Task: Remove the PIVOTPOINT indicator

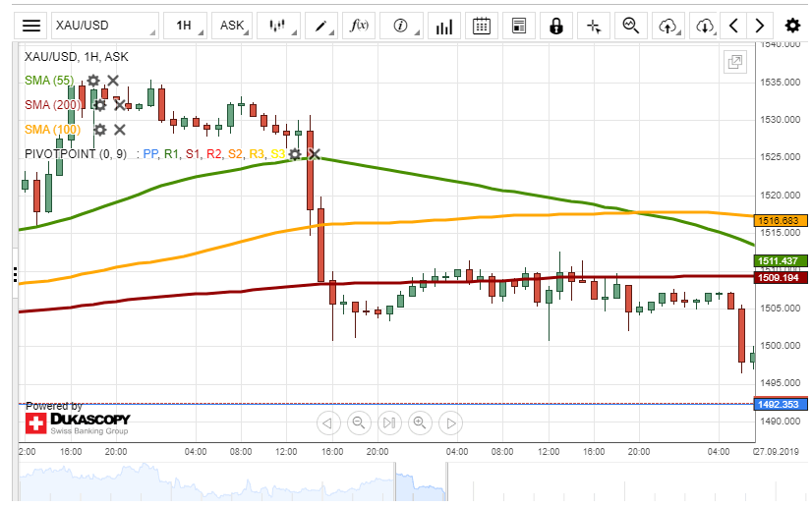Action: tap(315, 154)
